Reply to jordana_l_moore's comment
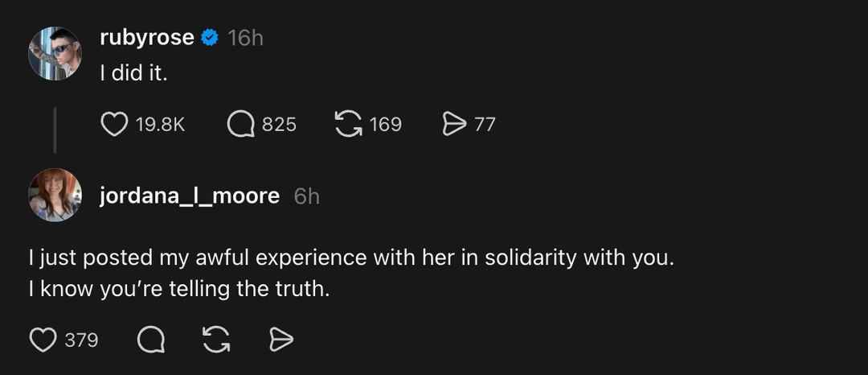The height and width of the screenshot is (375, 868). pos(150,340)
